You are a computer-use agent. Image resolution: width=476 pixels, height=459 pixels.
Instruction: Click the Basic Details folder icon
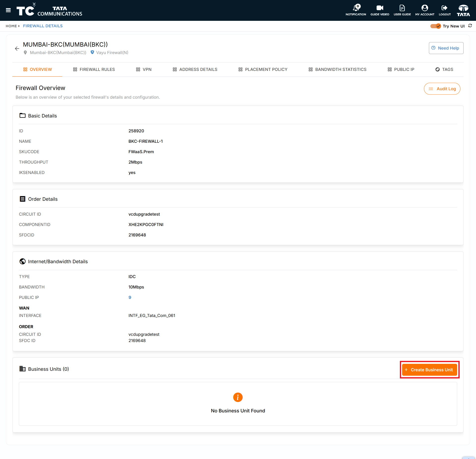23,115
